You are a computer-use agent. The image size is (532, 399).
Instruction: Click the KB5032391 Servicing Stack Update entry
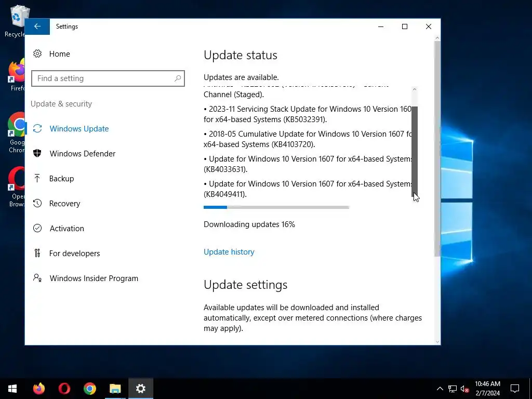308,114
